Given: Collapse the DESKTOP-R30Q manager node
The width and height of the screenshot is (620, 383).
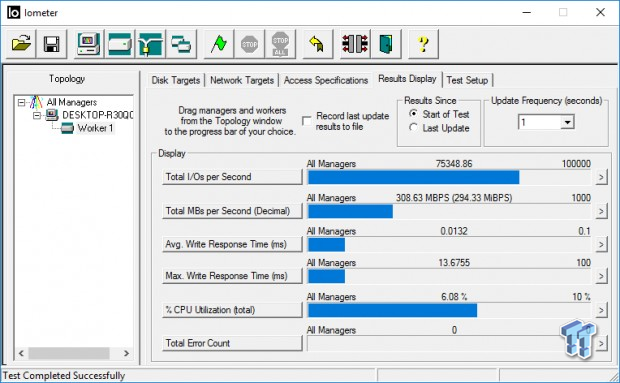Looking at the screenshot, I should (37, 115).
